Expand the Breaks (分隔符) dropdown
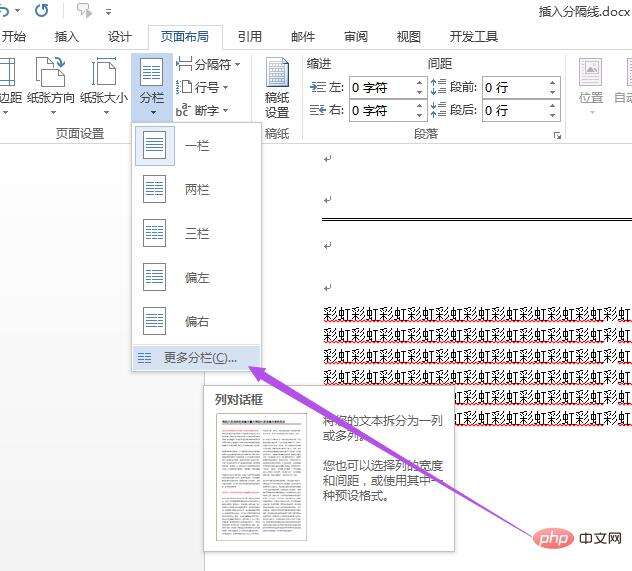Viewport: 632px width, 571px height. click(209, 64)
